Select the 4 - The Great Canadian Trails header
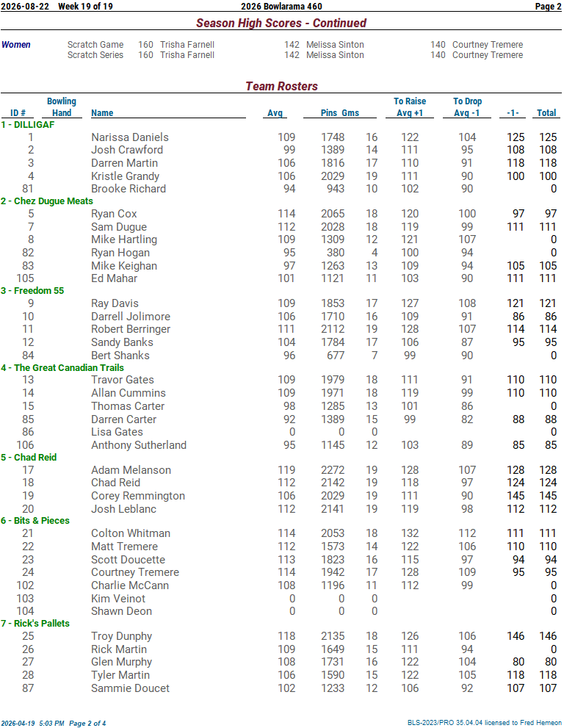The width and height of the screenshot is (564, 728). (x=62, y=367)
